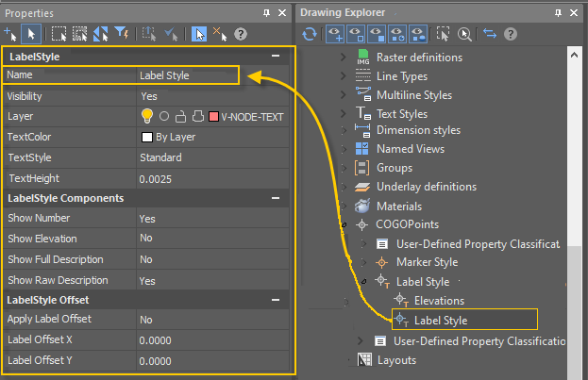Expand the Raster definitions node
Screen dimensions: 588x380
344,57
